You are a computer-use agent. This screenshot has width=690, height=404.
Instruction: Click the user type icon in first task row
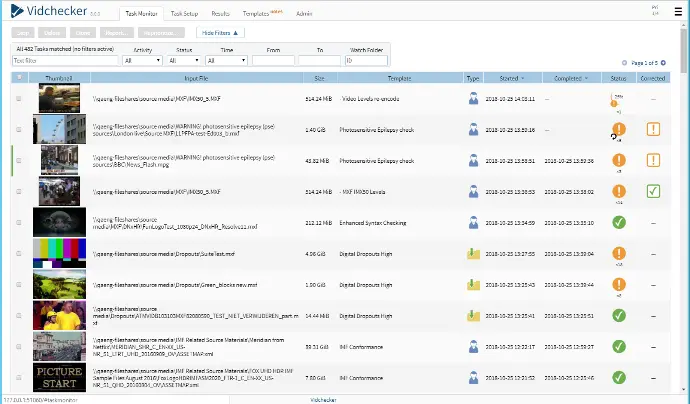(473, 98)
